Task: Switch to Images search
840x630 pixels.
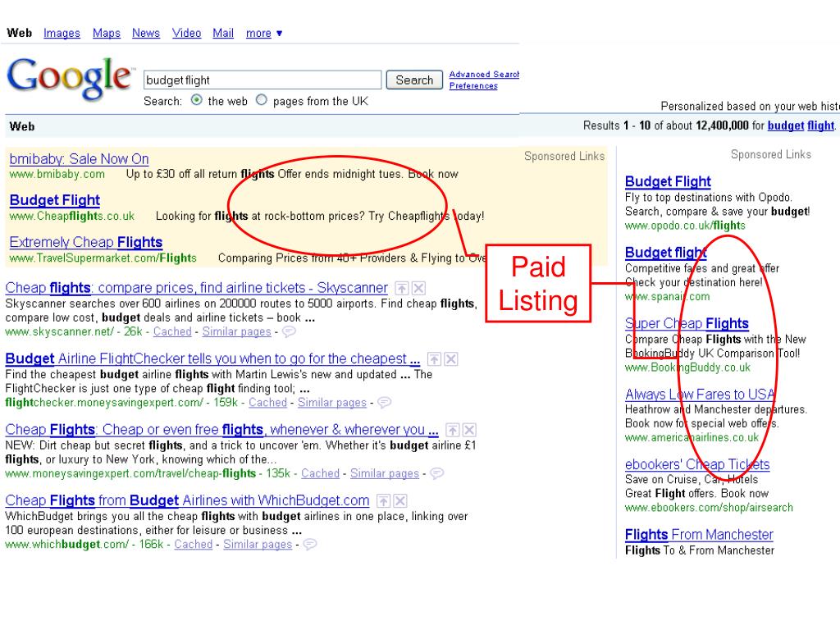Action: 62,33
